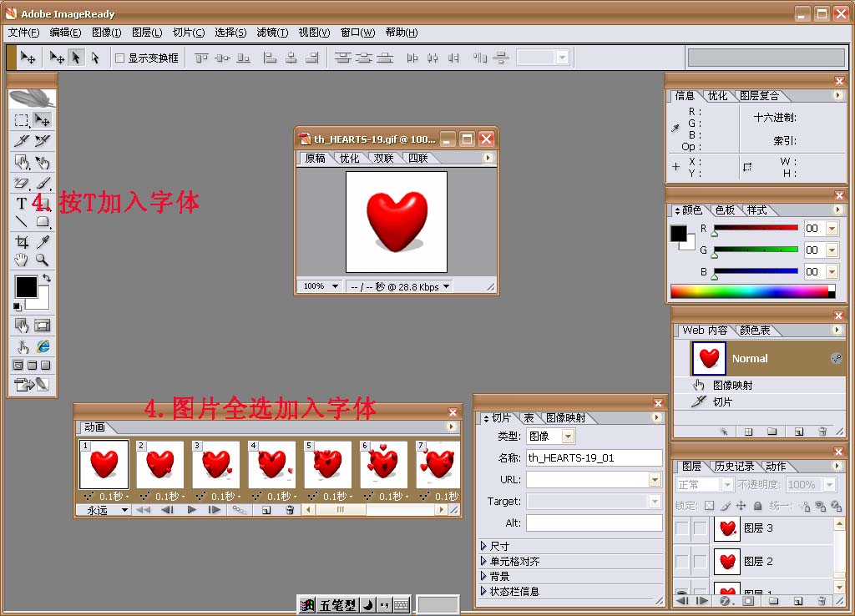855x616 pixels.
Task: Toggle lock all padlock icon
Action: click(x=757, y=506)
